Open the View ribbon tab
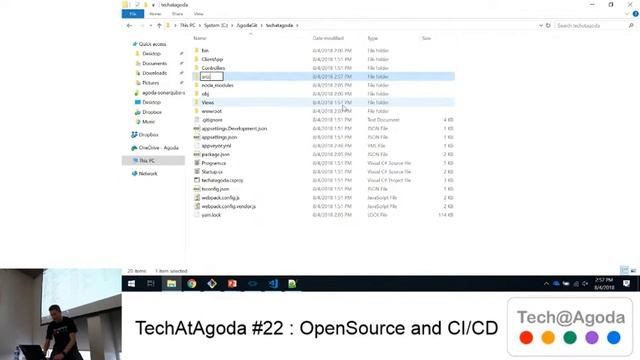Viewport: 640px width, 360px height. [x=198, y=14]
